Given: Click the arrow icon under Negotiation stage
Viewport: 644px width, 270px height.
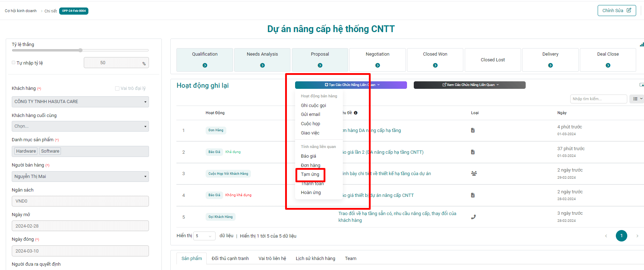Looking at the screenshot, I should 377,65.
